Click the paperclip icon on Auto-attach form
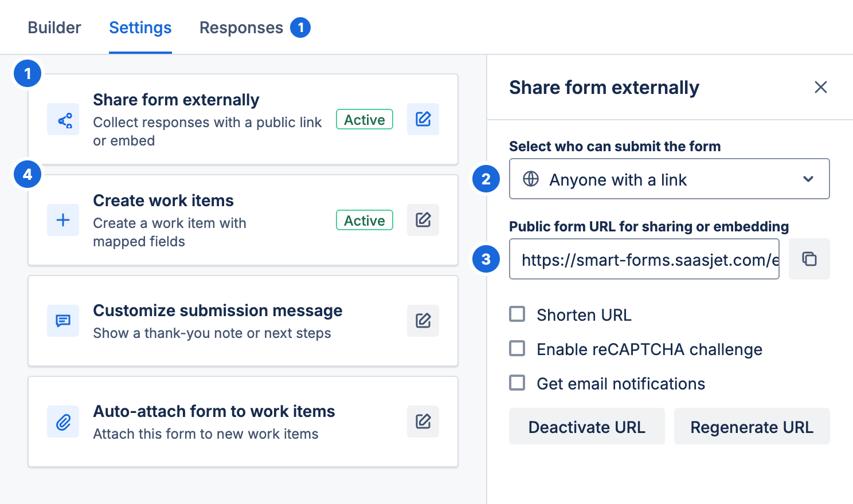This screenshot has width=853, height=504. 63,422
